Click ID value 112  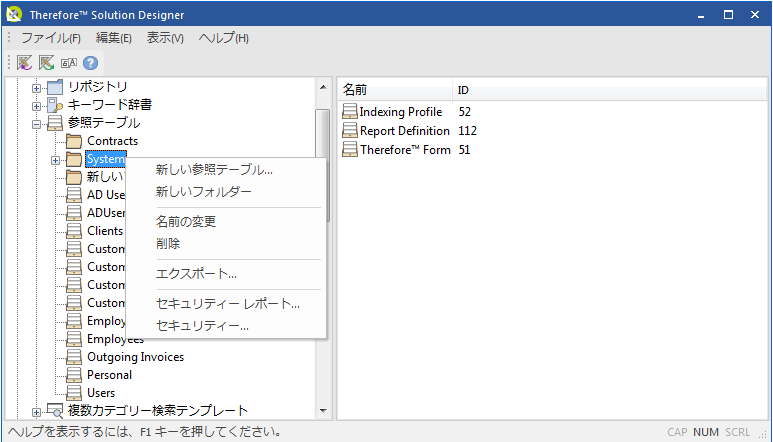click(x=467, y=131)
